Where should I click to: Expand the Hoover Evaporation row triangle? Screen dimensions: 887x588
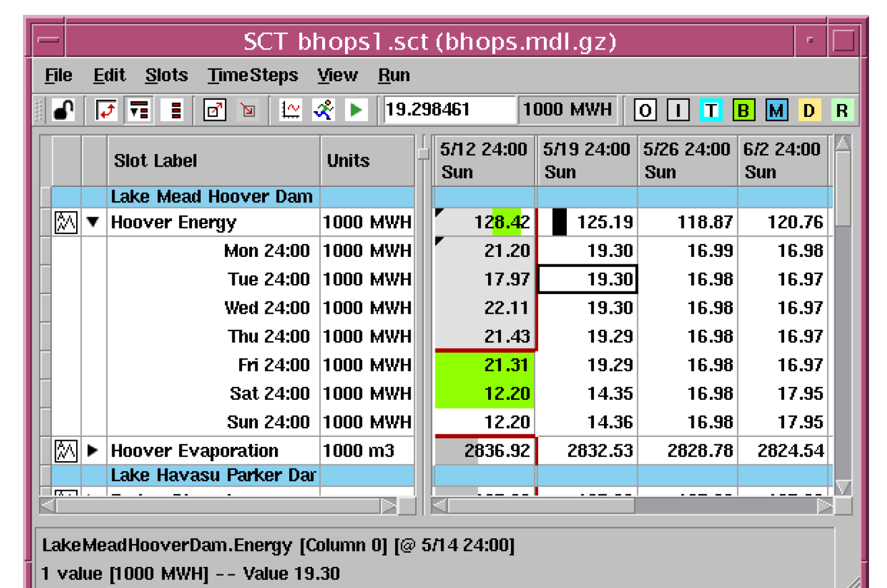coord(93,451)
